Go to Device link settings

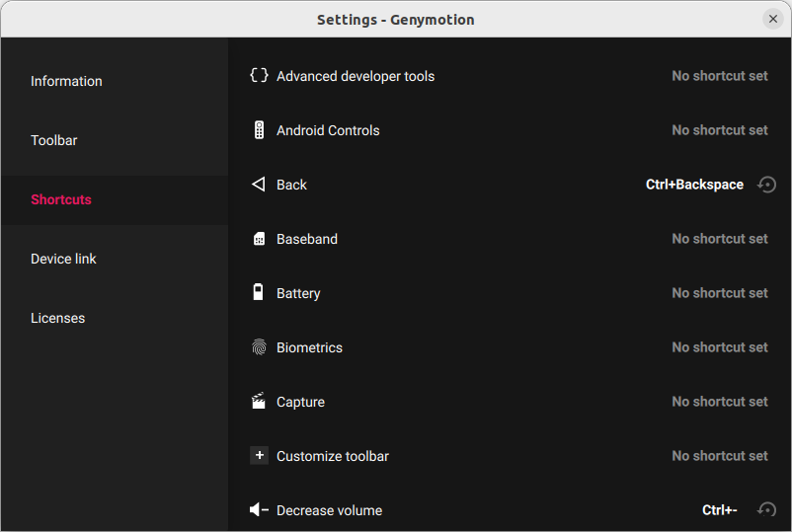tap(64, 259)
